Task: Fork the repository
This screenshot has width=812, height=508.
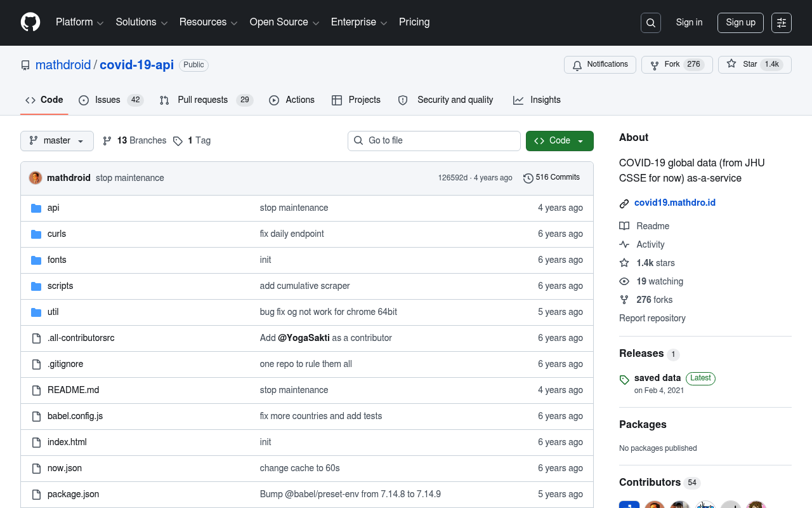Action: coord(677,65)
